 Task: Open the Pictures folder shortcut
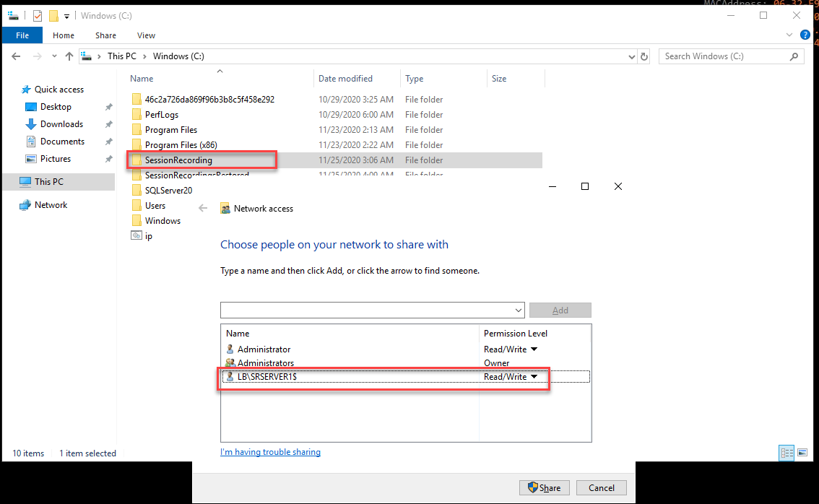[56, 158]
